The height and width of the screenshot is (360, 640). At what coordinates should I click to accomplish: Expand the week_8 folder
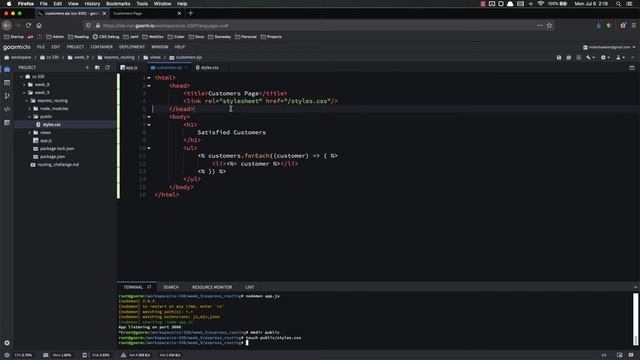coord(24,84)
